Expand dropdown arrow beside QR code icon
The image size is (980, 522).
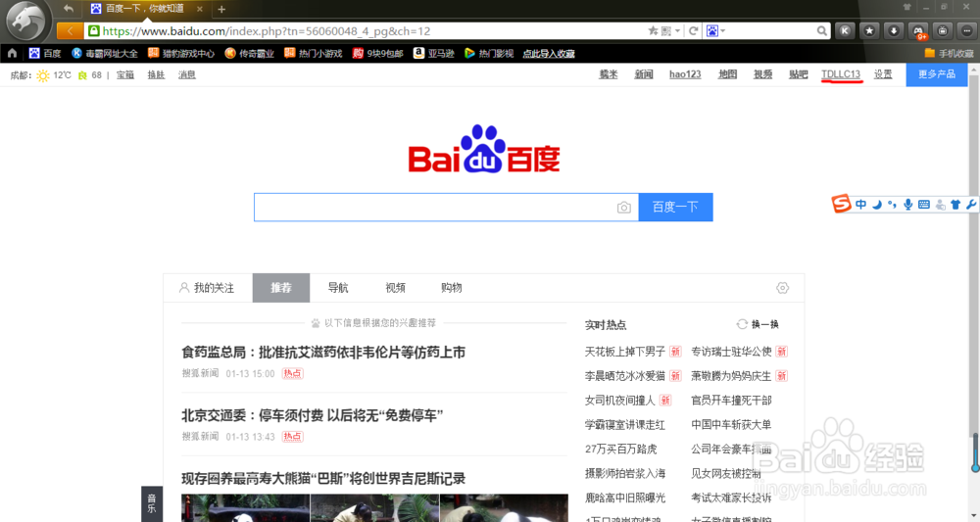point(677,30)
